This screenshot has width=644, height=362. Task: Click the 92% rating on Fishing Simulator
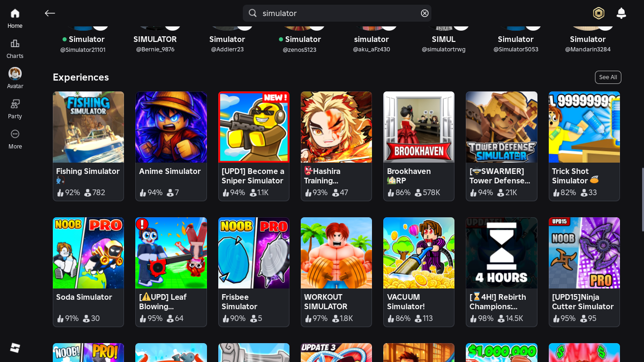[68, 193]
